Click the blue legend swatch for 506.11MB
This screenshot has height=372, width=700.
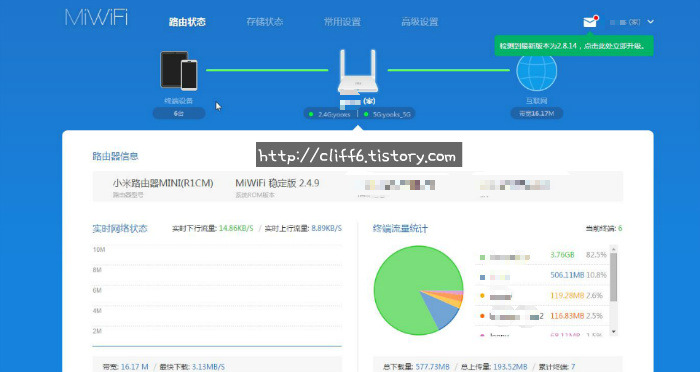coord(482,277)
